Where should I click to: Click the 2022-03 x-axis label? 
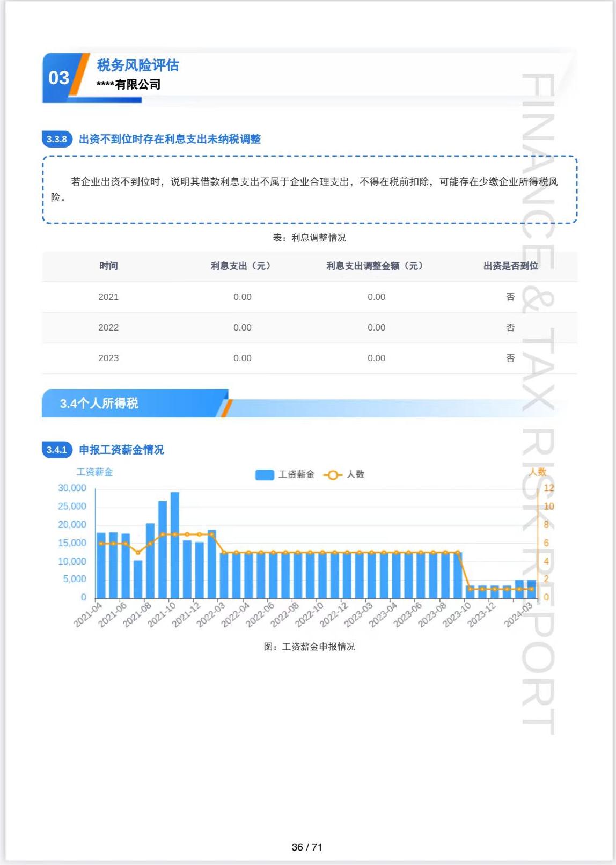(x=211, y=615)
